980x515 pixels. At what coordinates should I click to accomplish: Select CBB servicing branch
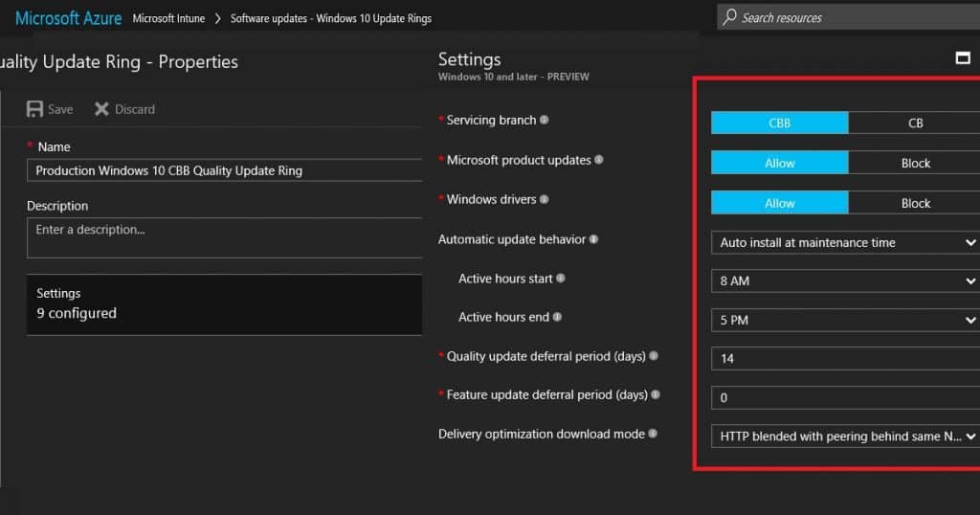pos(779,123)
